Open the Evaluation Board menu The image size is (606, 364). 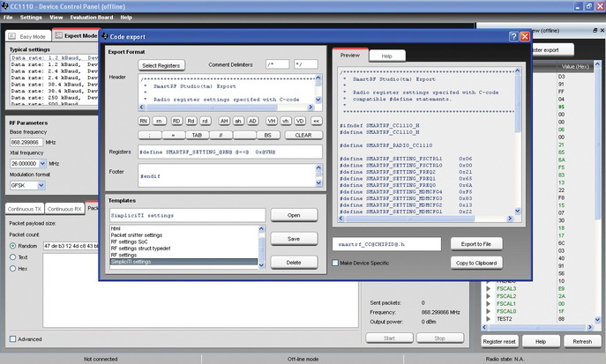[92, 18]
